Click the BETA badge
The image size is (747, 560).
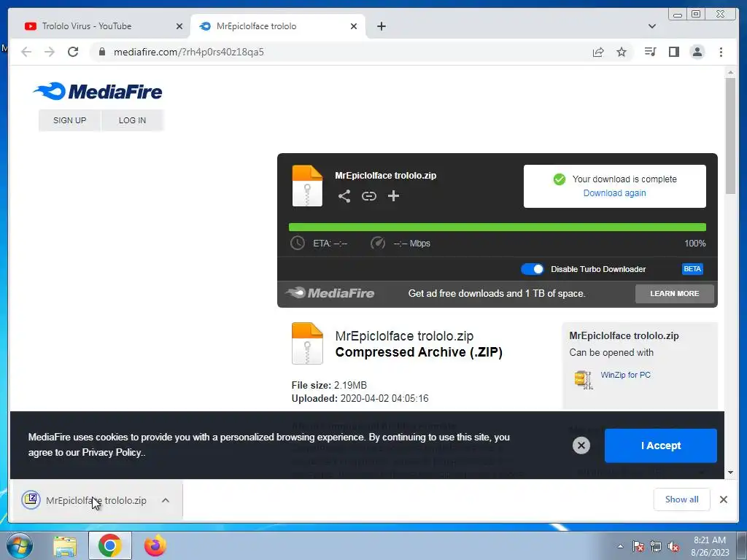pyautogui.click(x=692, y=269)
